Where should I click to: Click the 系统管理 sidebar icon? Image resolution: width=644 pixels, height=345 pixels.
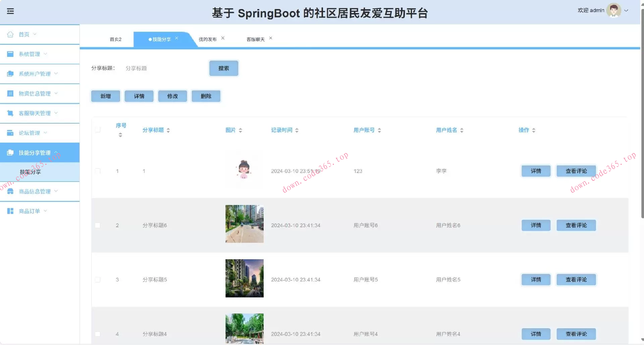pyautogui.click(x=10, y=54)
